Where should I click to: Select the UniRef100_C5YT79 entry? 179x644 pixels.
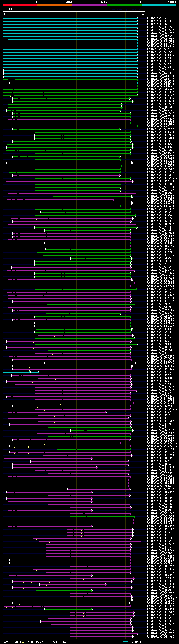pyautogui.click(x=161, y=126)
